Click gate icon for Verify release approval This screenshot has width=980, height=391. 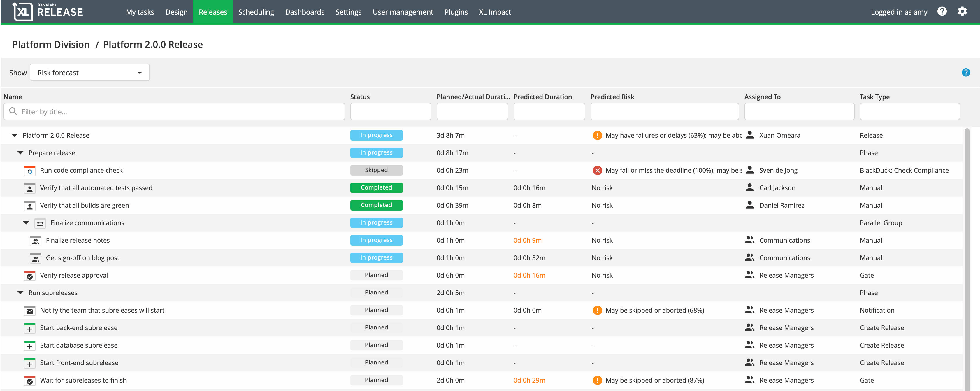30,276
